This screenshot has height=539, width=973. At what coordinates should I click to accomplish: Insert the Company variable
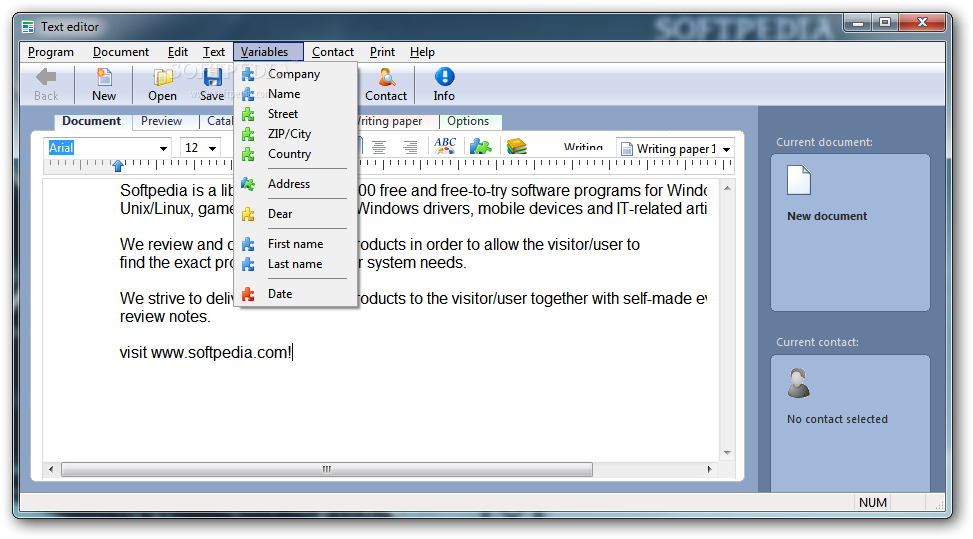(295, 74)
